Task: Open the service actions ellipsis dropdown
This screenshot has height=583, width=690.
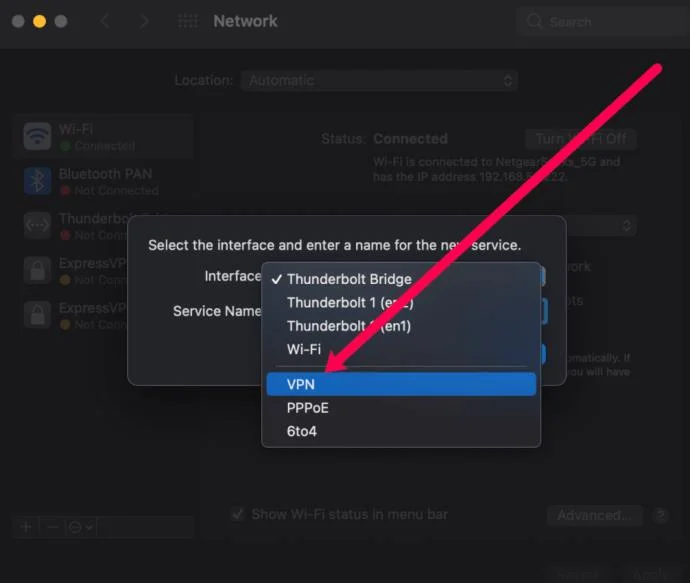Action: [80, 526]
